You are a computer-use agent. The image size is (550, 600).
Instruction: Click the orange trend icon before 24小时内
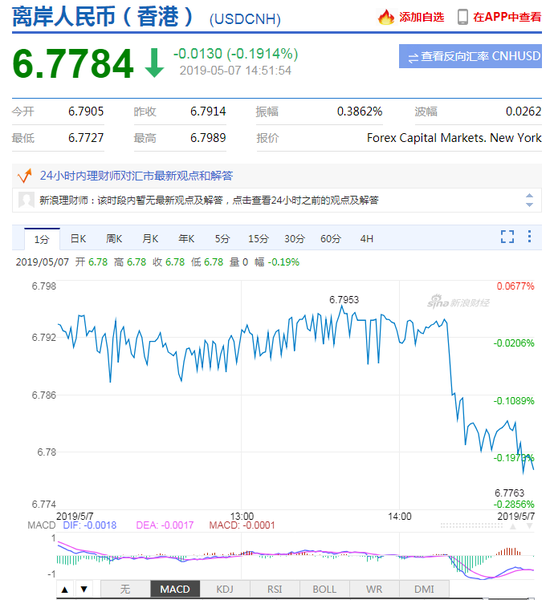click(x=24, y=176)
